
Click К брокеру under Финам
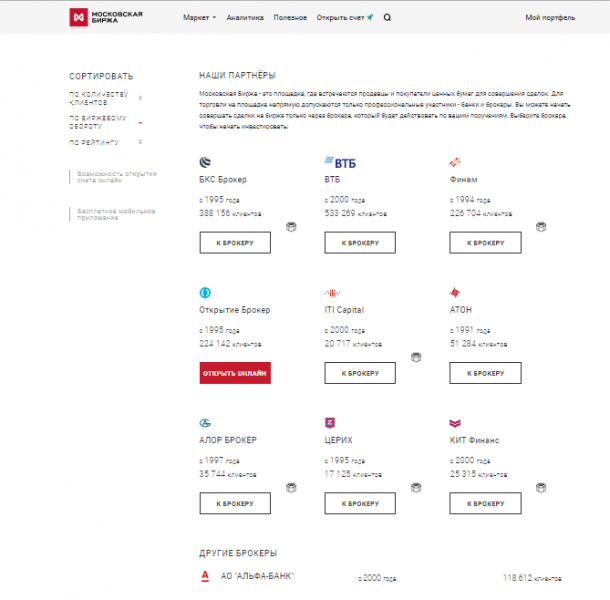(485, 243)
